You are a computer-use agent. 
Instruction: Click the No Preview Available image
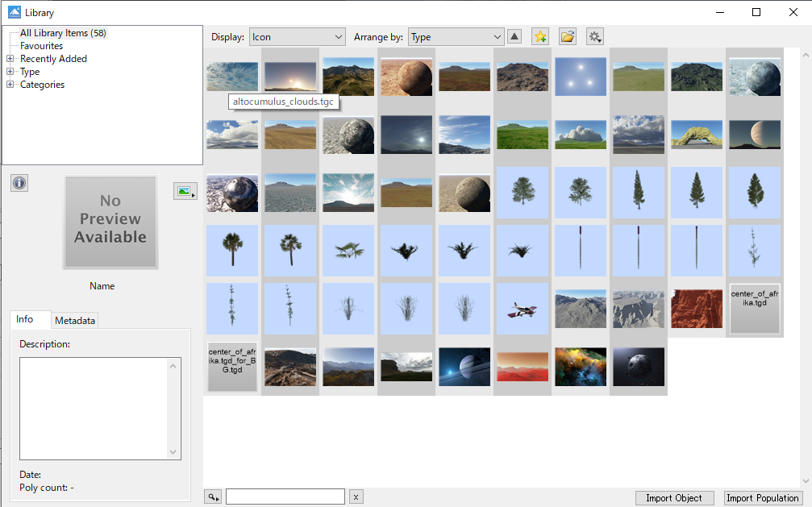pyautogui.click(x=110, y=222)
